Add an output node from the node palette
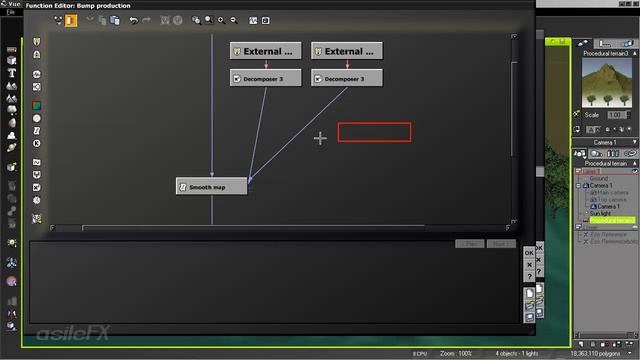The image size is (640, 360). pyautogui.click(x=37, y=54)
